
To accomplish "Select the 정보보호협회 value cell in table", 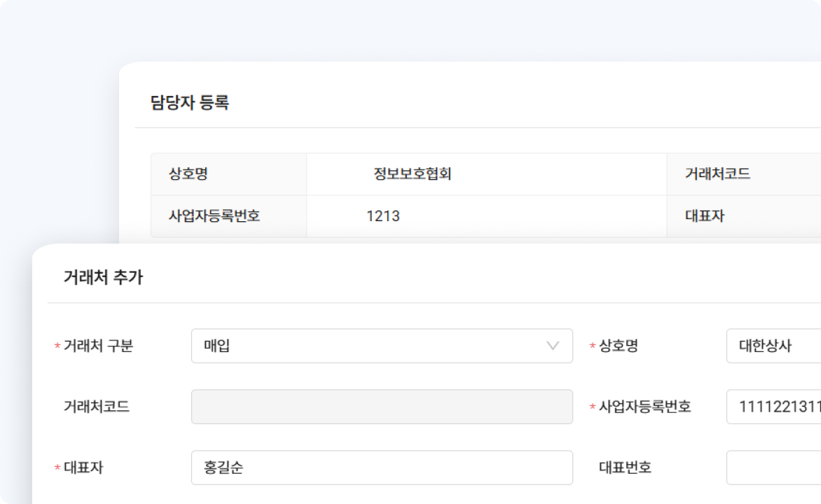I will point(413,174).
